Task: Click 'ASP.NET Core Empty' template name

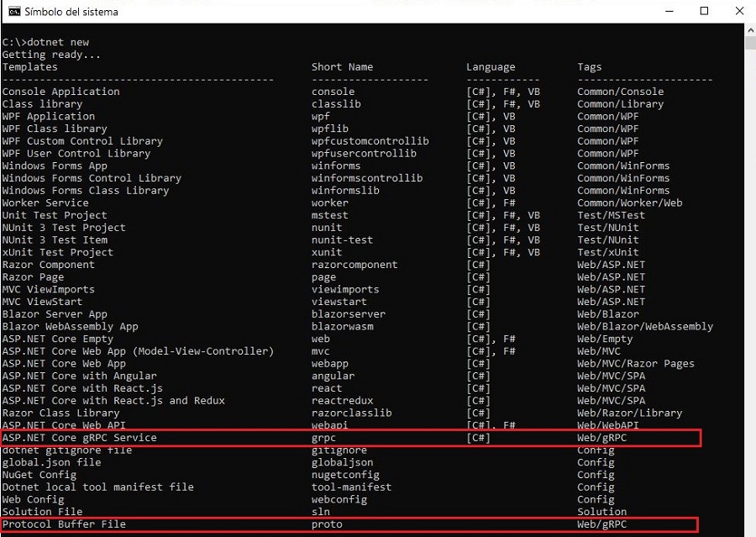Action: click(57, 339)
